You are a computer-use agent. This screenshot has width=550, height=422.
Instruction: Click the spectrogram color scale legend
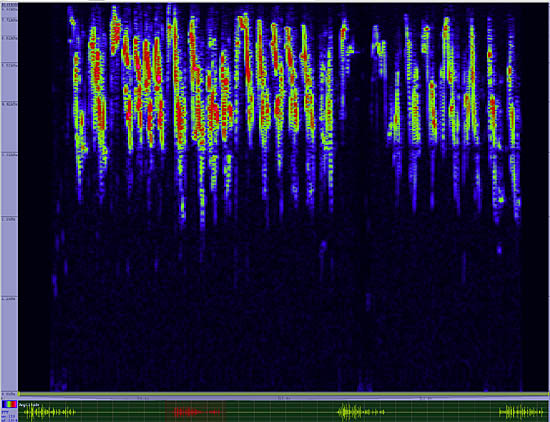[x=9, y=404]
